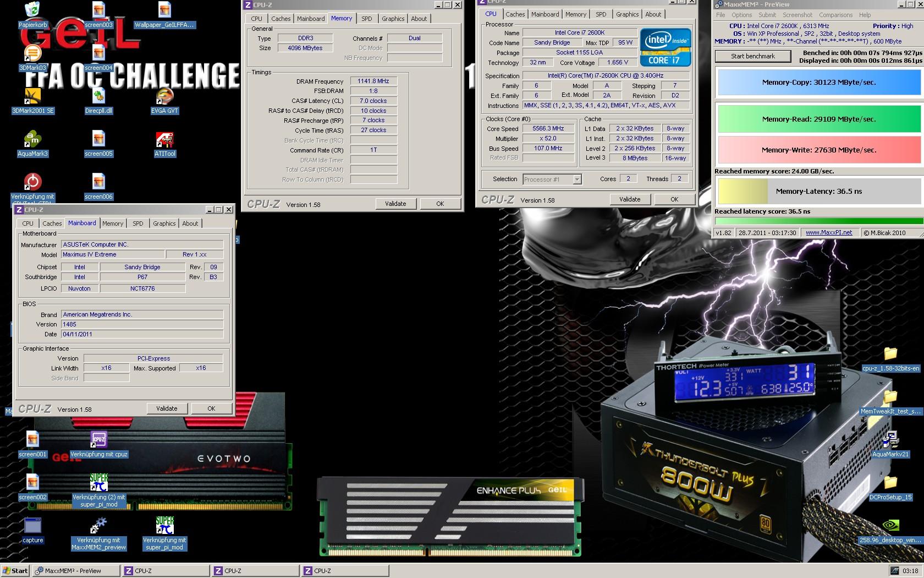Viewport: 924px width, 578px height.
Task: Launch the EVGA GVT shortcut
Action: (x=164, y=96)
